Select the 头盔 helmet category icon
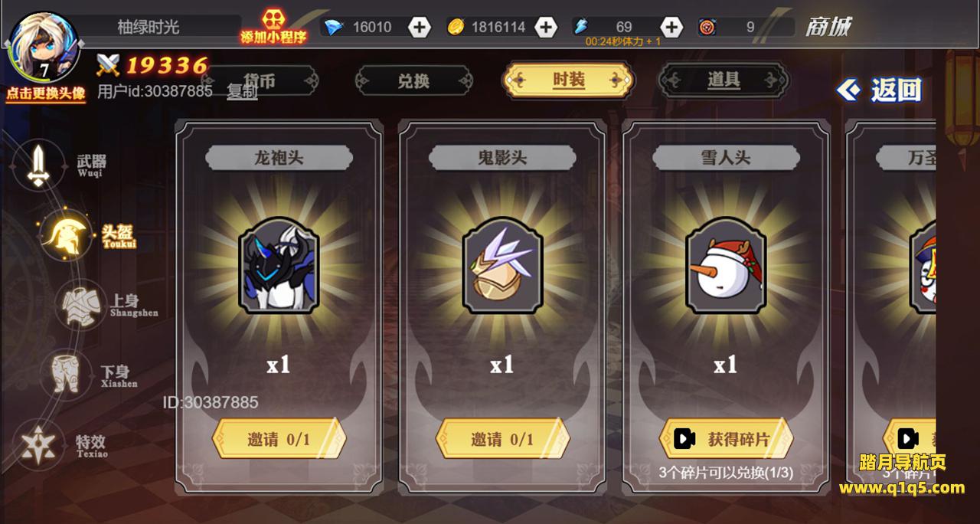 coord(65,234)
